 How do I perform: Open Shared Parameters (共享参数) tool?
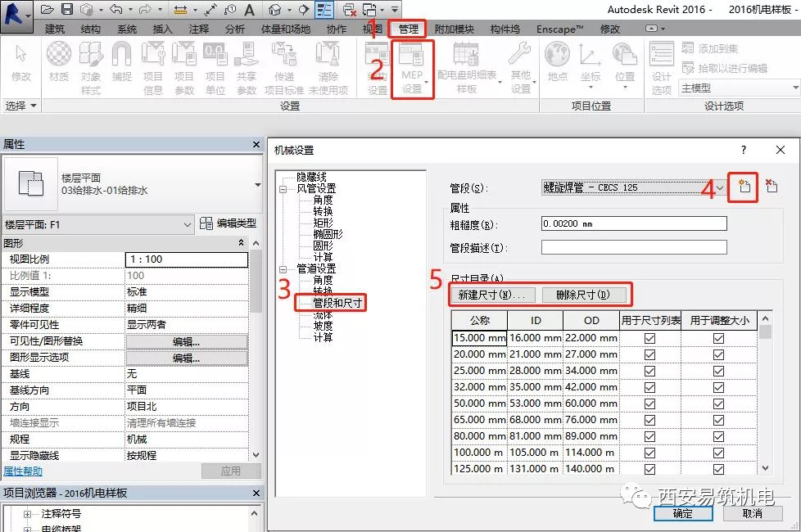(x=247, y=69)
